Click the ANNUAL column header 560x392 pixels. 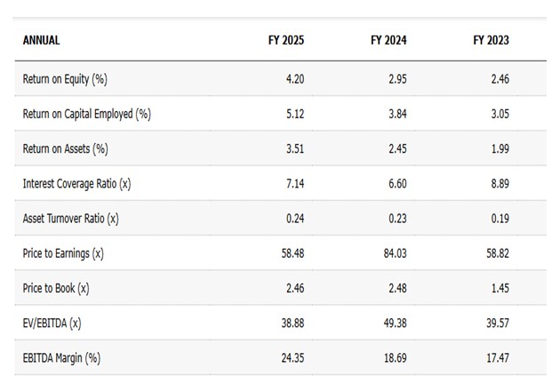tap(41, 40)
